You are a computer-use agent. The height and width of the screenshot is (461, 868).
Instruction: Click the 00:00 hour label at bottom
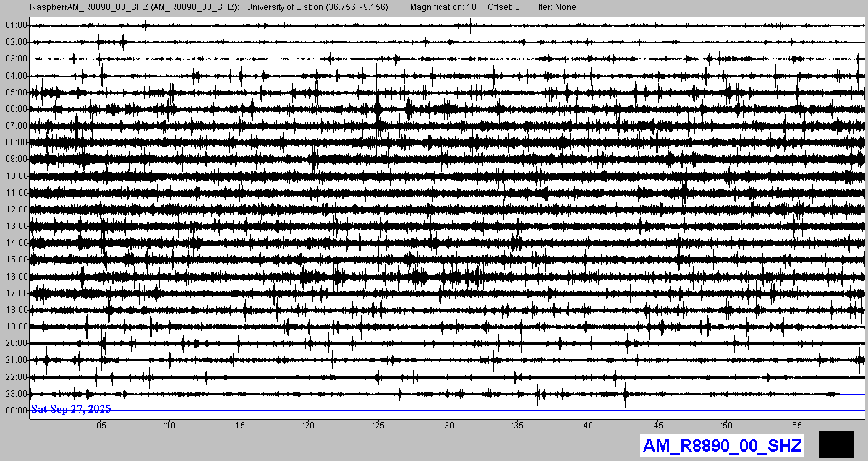(x=16, y=410)
